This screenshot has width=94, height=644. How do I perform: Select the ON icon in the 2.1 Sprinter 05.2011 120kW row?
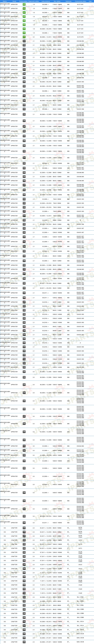click(x=24, y=279)
